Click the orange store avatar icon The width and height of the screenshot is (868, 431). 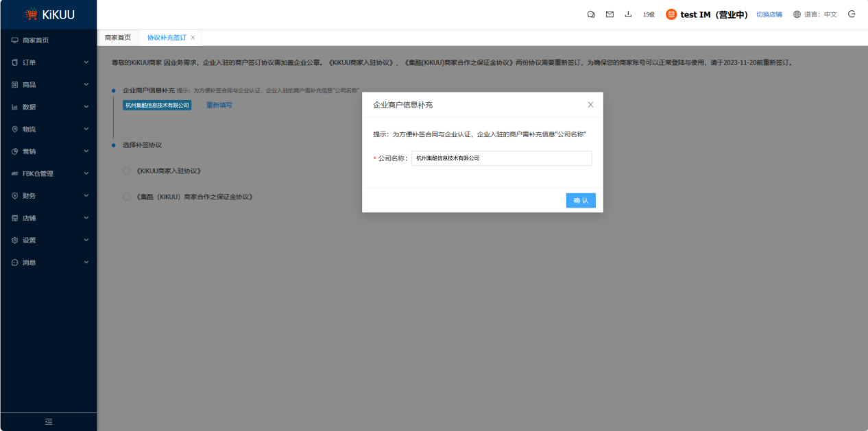[x=671, y=14]
